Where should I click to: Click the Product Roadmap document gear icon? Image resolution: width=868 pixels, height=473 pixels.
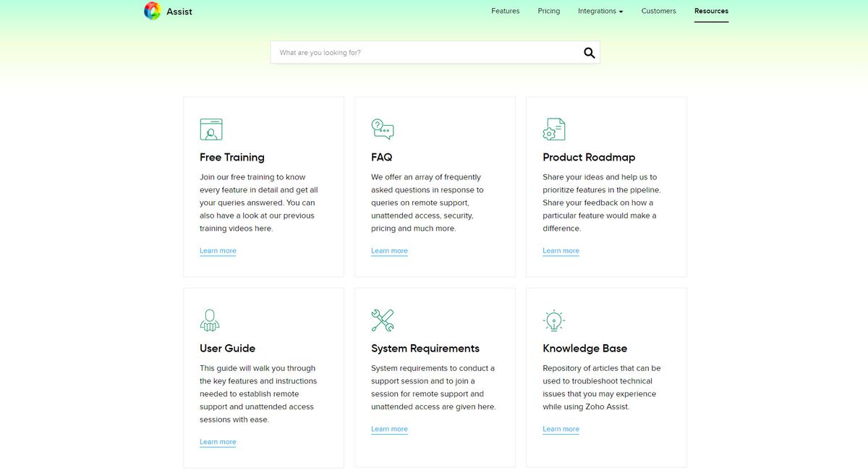tap(553, 129)
